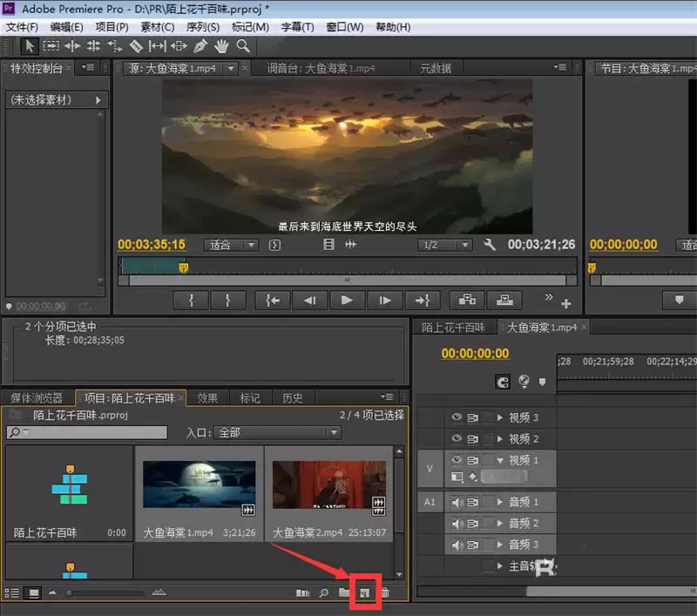Open the 入口 全部 dropdown
This screenshot has height=616, width=697.
(277, 432)
